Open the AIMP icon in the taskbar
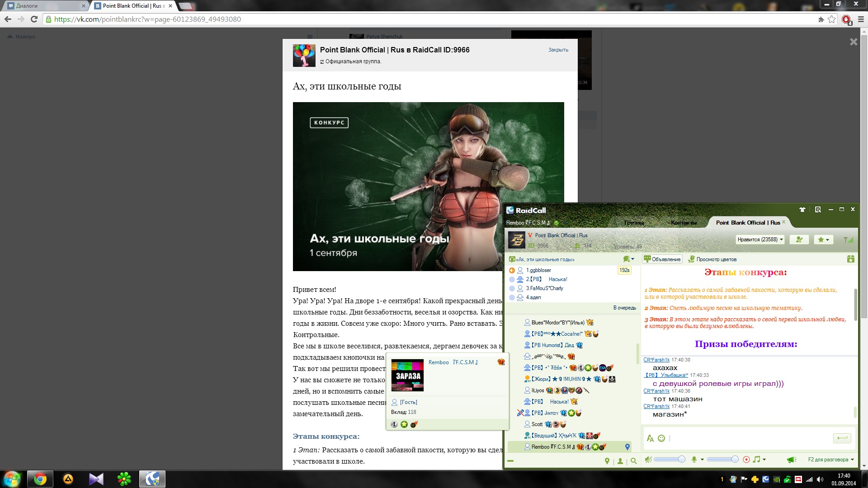This screenshot has height=488, width=868. pos(68,479)
